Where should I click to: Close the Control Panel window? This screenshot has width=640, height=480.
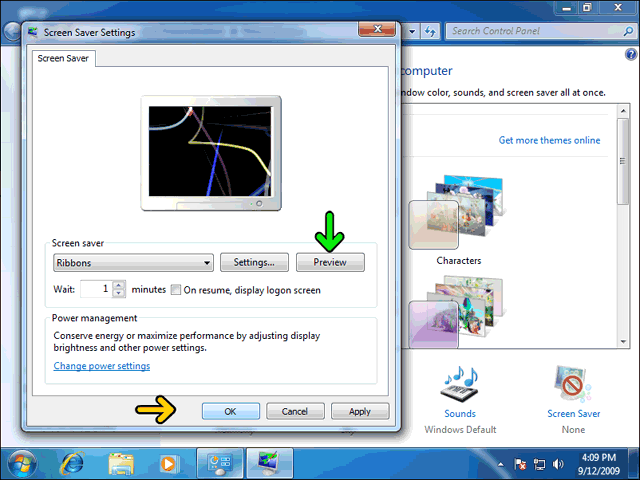click(618, 7)
